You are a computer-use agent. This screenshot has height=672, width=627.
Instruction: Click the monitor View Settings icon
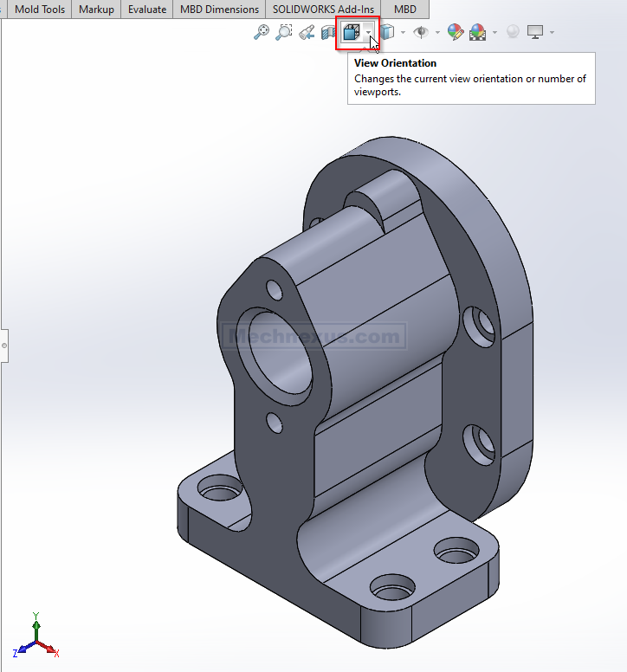click(535, 33)
